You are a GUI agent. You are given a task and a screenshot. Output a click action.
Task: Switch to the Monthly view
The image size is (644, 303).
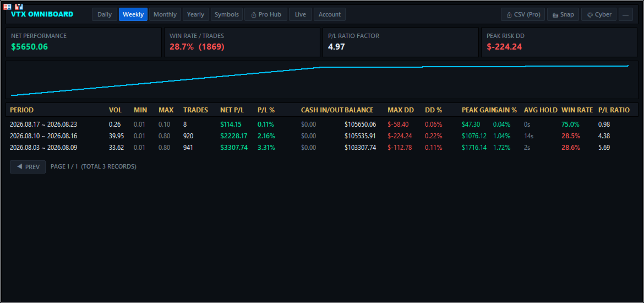pos(165,14)
